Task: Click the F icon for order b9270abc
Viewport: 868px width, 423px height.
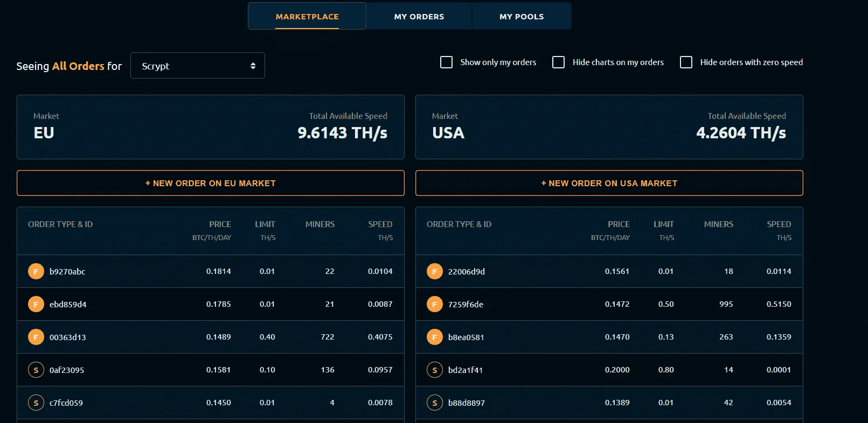Action: (x=36, y=271)
